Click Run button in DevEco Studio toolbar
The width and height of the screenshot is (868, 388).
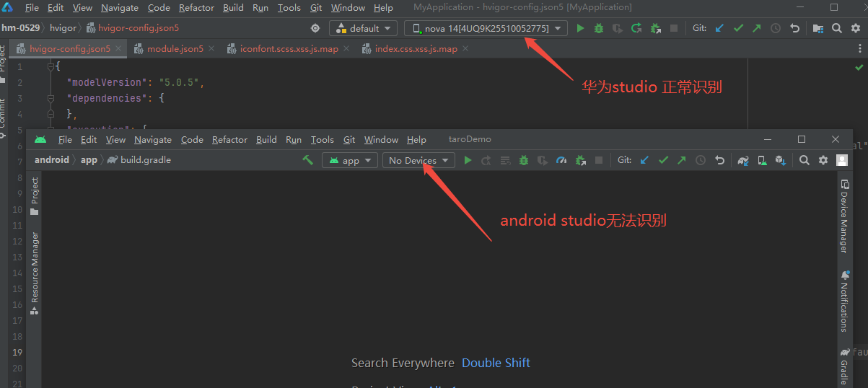pyautogui.click(x=581, y=28)
